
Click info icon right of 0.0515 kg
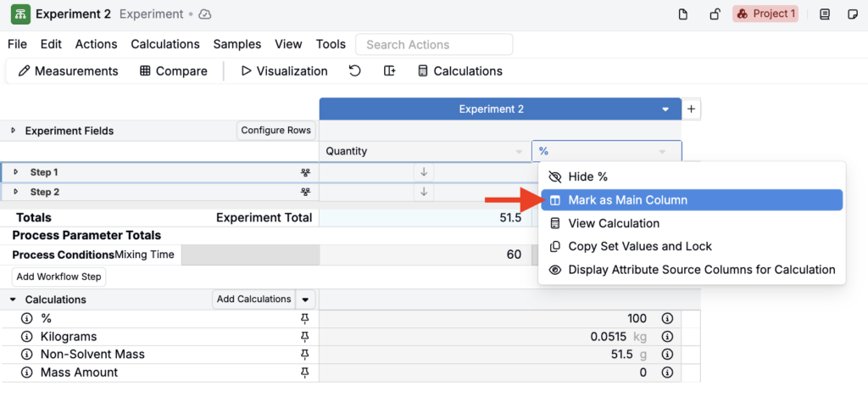[x=667, y=337]
